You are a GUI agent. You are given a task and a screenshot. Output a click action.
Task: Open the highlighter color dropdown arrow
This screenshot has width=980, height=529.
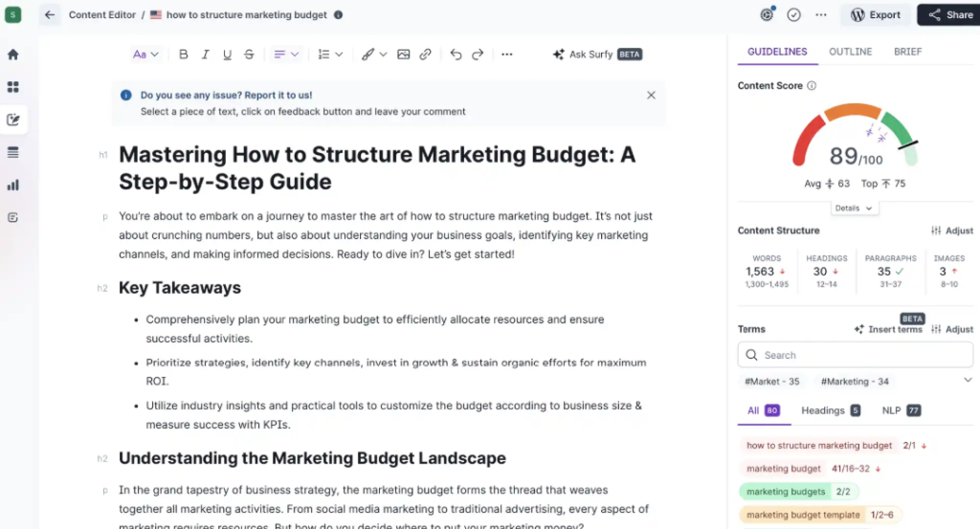pyautogui.click(x=383, y=55)
